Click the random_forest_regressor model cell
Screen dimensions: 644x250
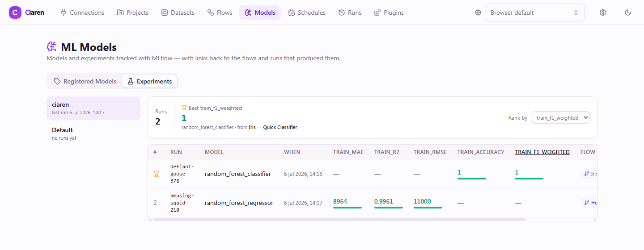click(x=239, y=203)
